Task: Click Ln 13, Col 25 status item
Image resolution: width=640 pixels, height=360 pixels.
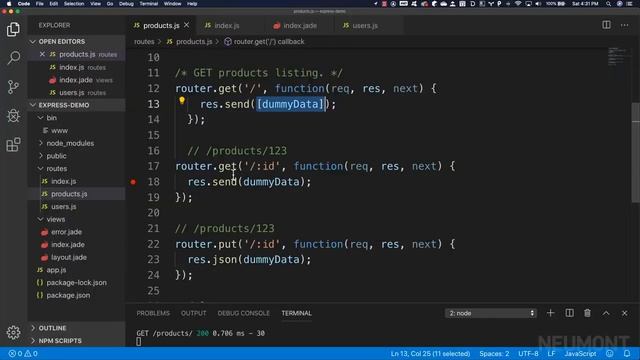Action: (430, 353)
